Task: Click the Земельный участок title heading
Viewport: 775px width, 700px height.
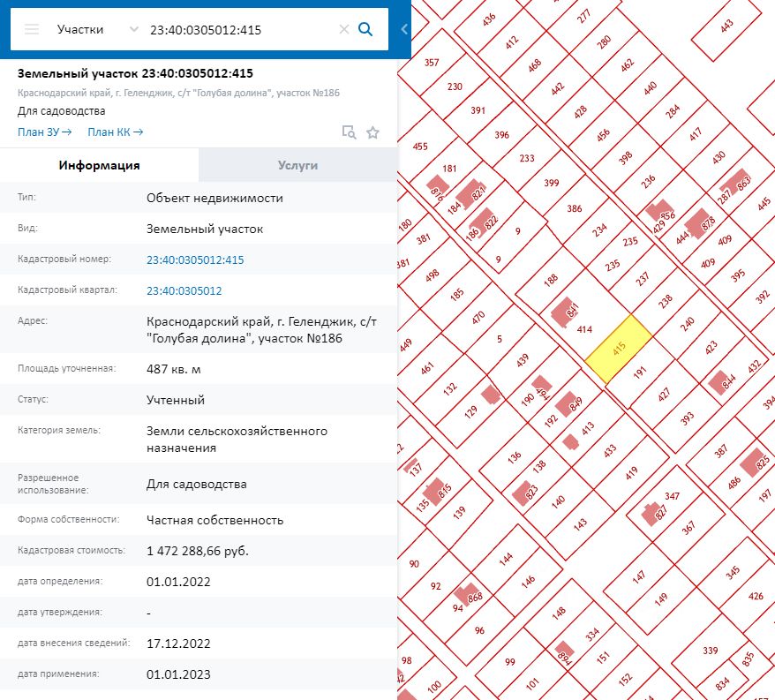Action: pos(135,73)
